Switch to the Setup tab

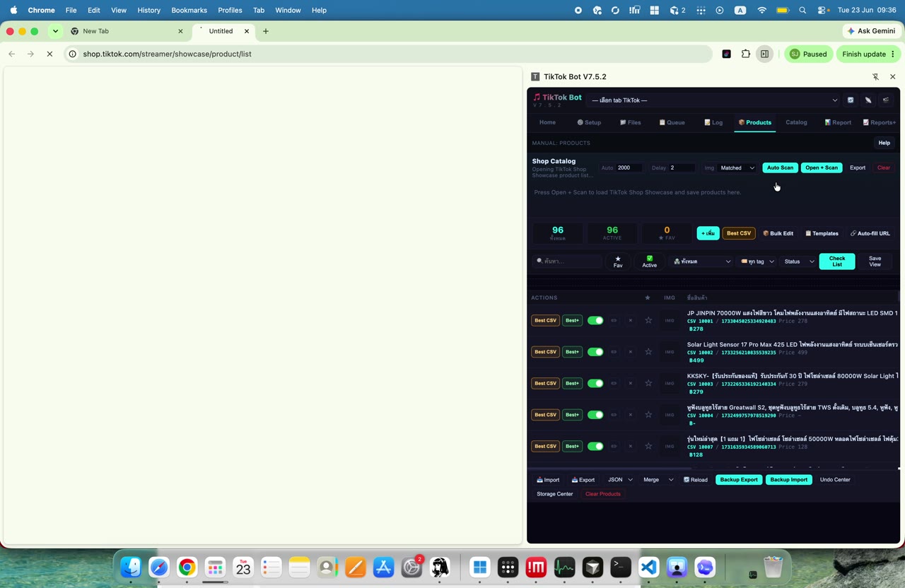[x=589, y=122]
